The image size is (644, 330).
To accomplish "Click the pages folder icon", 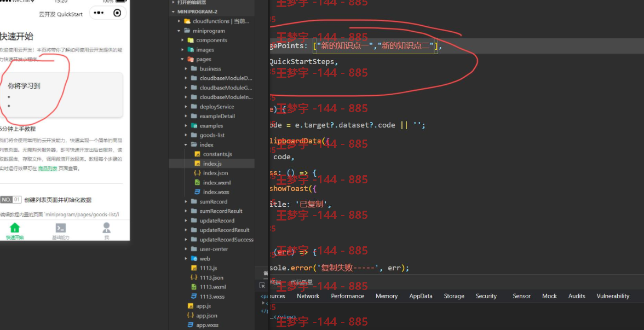I will pos(191,59).
